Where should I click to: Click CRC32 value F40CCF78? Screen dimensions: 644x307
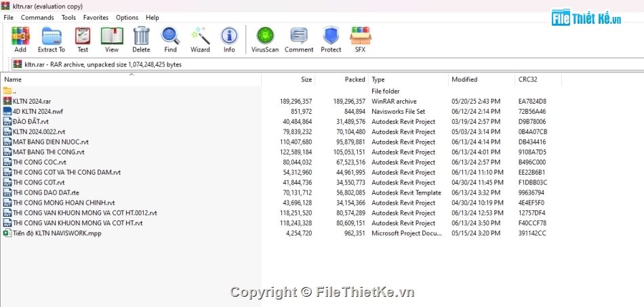[x=532, y=223]
